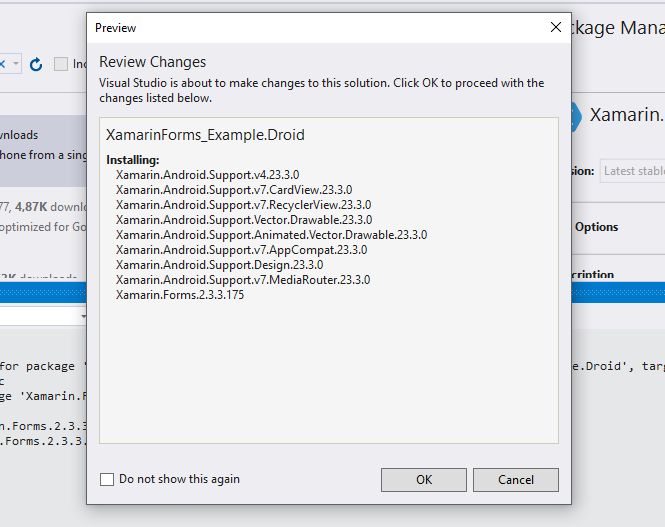Click the Xamarin package title on right
The width and height of the screenshot is (665, 527).
click(627, 115)
